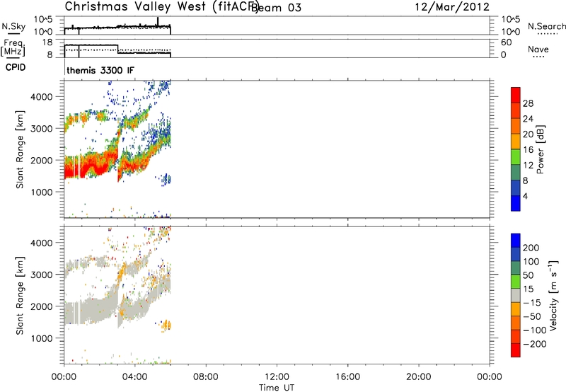Click the '16:00' time tick label

(x=347, y=377)
